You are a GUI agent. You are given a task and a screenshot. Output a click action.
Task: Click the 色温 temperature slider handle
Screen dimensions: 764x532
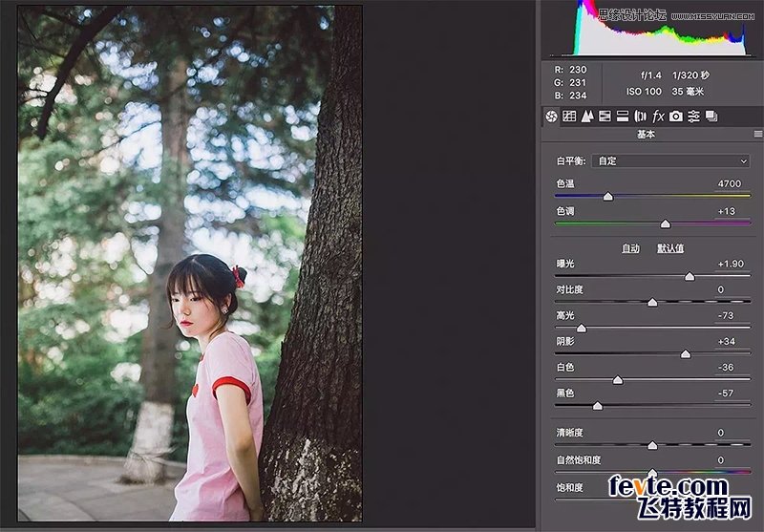[607, 197]
